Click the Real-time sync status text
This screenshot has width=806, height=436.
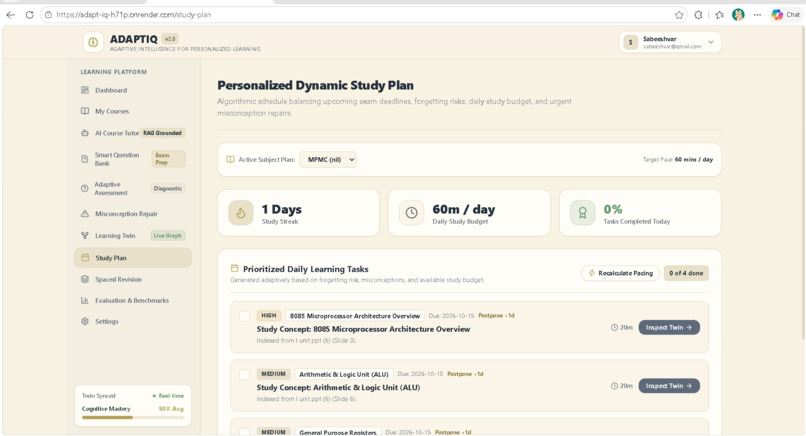pyautogui.click(x=168, y=396)
